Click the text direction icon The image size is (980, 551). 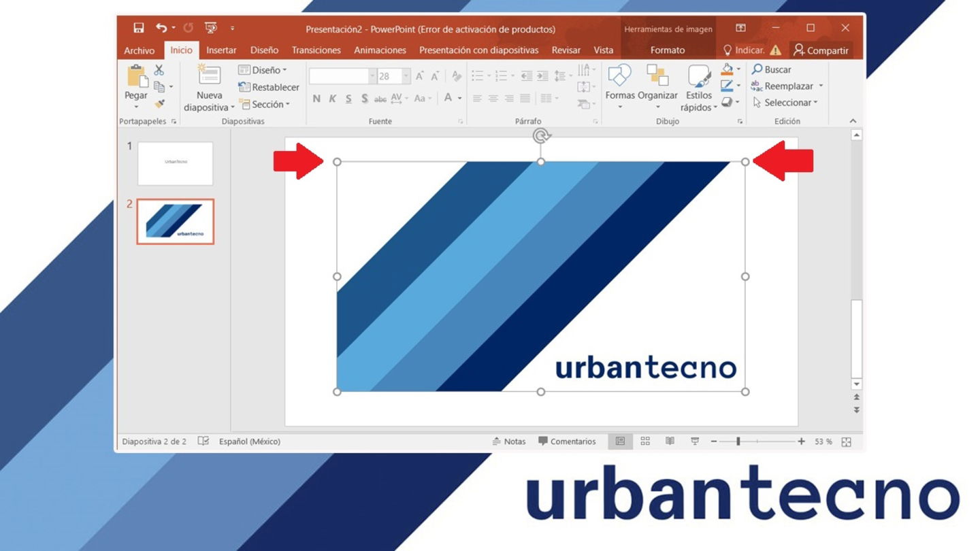pyautogui.click(x=584, y=69)
